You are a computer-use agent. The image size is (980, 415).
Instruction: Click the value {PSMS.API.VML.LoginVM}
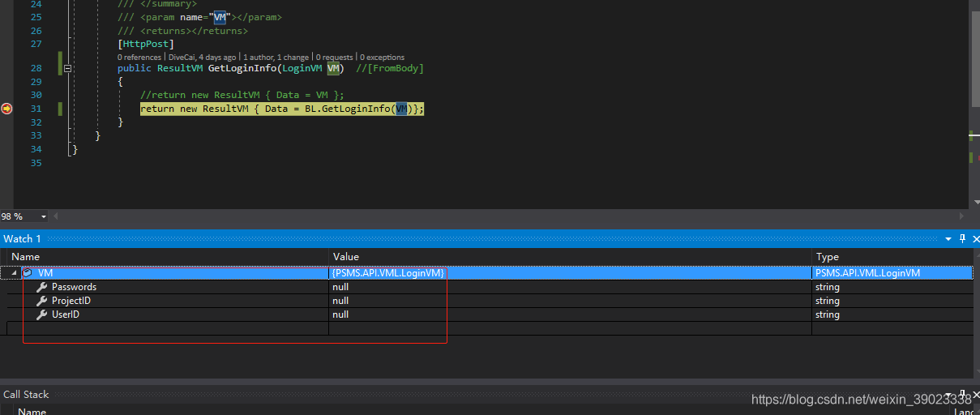pyautogui.click(x=388, y=274)
